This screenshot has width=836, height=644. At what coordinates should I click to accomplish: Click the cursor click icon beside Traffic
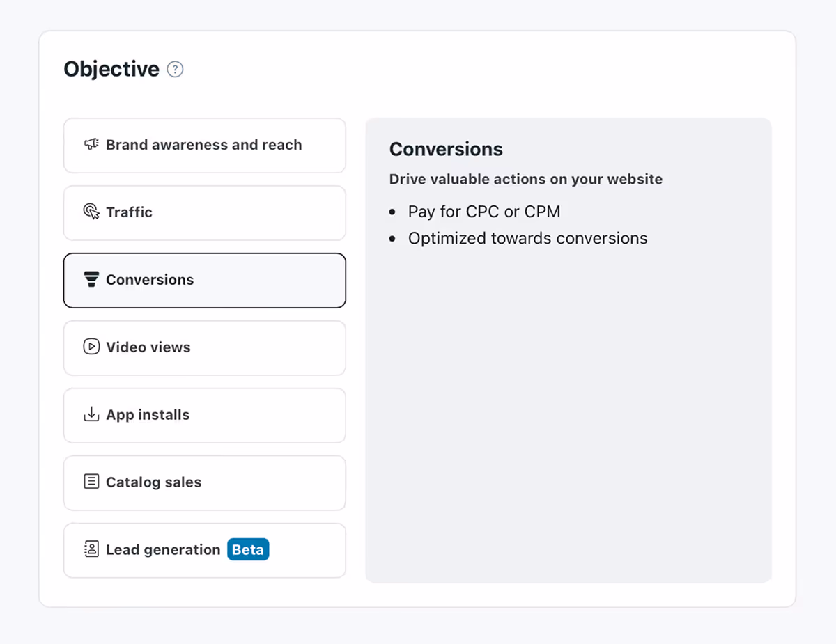pyautogui.click(x=91, y=212)
